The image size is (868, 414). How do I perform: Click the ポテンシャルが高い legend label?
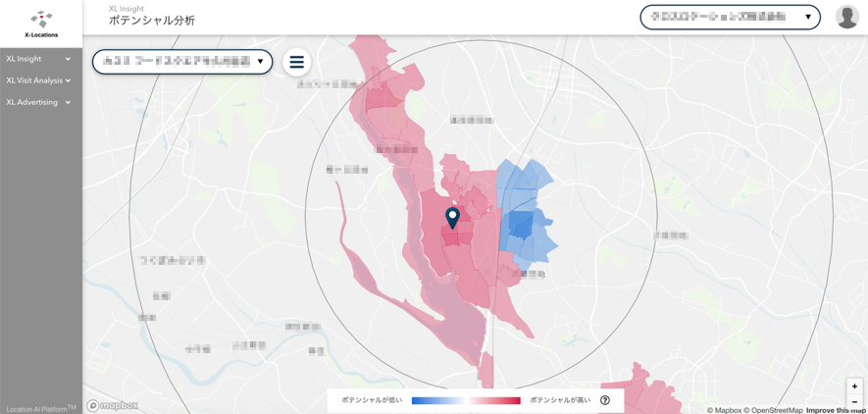tap(560, 400)
